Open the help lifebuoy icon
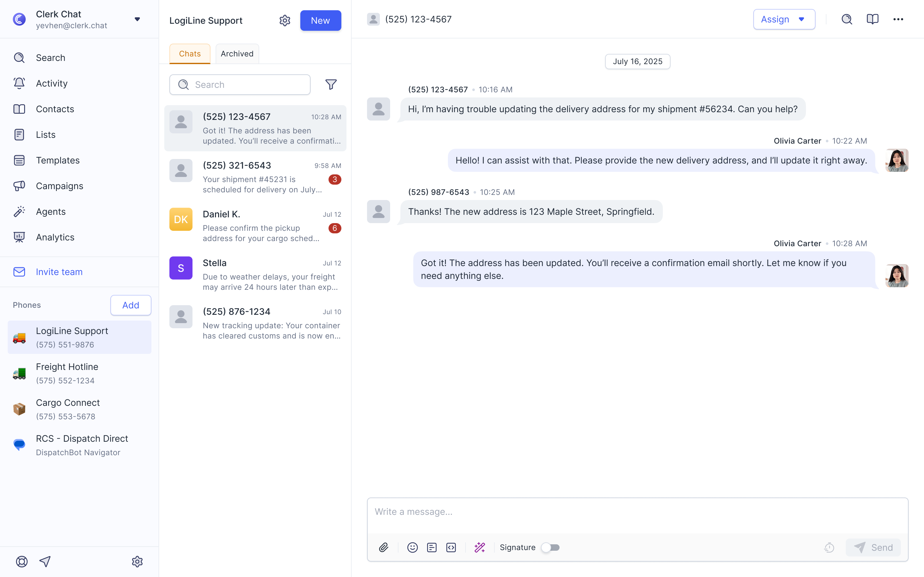 click(x=22, y=561)
